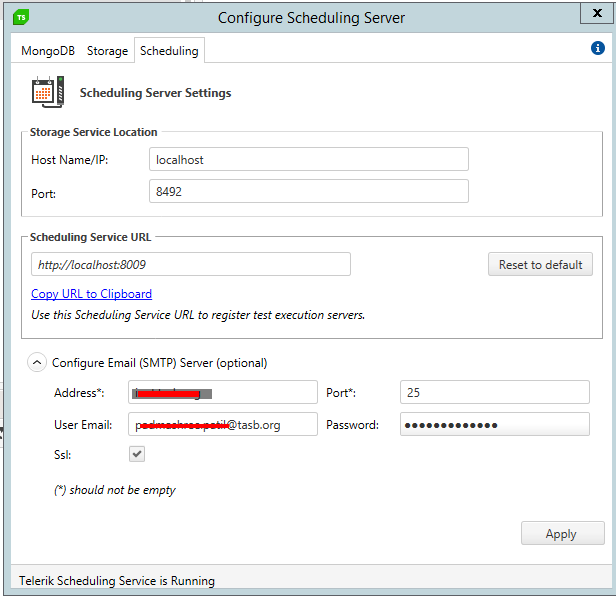Click the Scheduling Server calendar icon
This screenshot has width=616, height=596.
[43, 92]
